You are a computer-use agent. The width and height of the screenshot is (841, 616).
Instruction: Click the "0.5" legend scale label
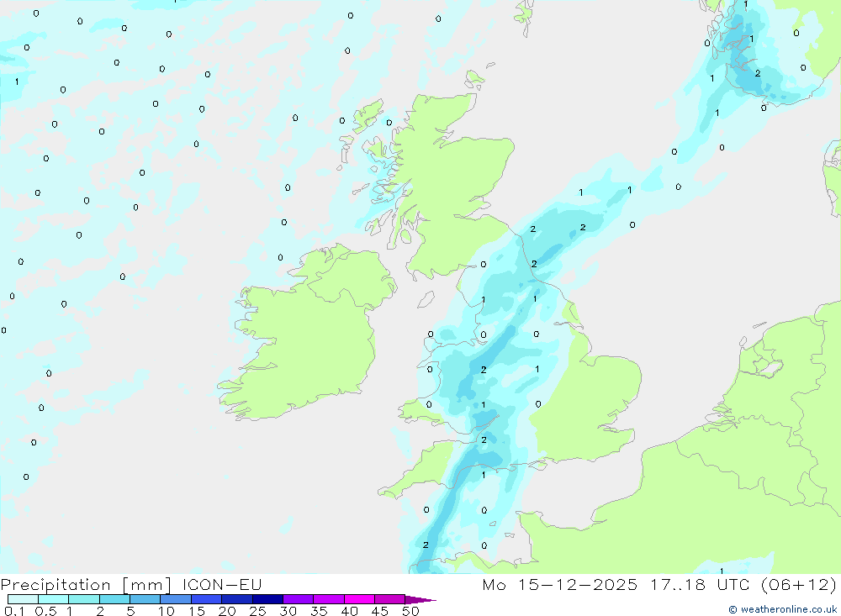(x=45, y=611)
